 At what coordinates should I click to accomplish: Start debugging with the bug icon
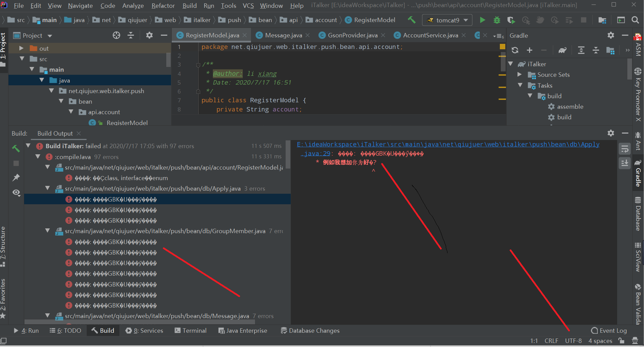497,20
